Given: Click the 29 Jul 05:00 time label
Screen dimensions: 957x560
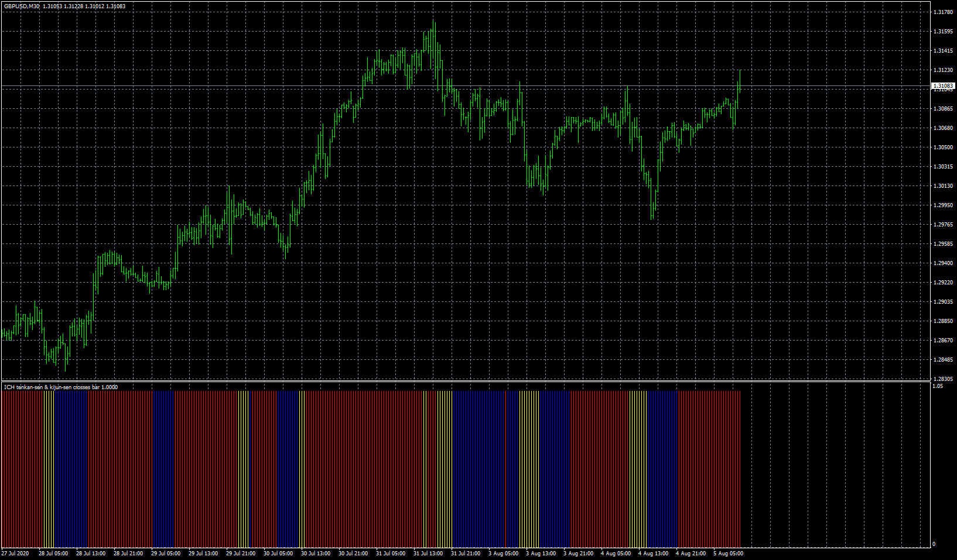Looking at the screenshot, I should pos(166,554).
